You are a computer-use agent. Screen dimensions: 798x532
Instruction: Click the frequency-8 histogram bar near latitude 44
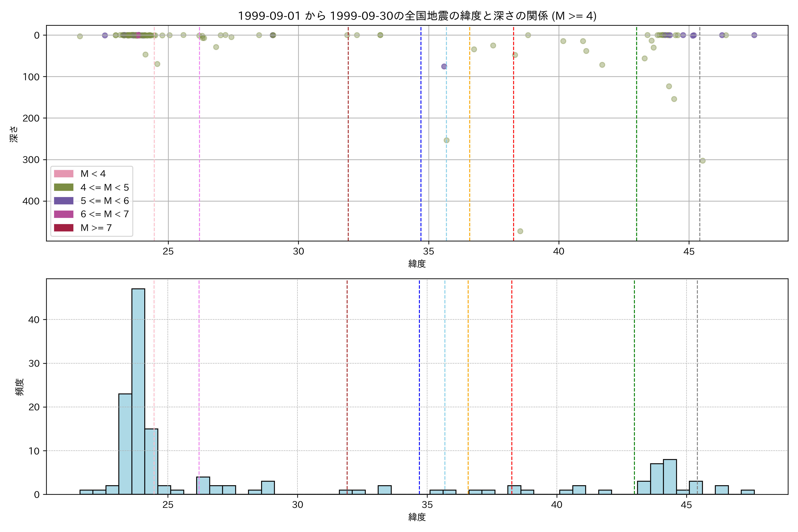tap(670, 477)
